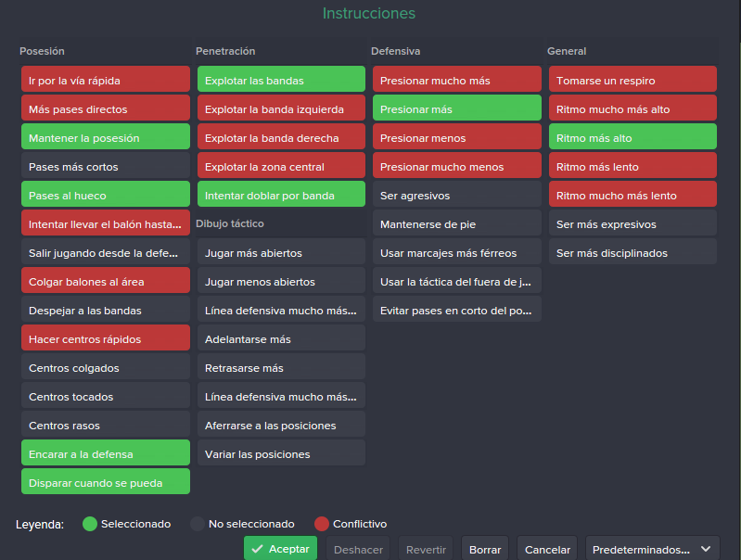Image resolution: width=741 pixels, height=560 pixels.
Task: Click the checkmark icon on Aceptar
Action: tap(257, 549)
